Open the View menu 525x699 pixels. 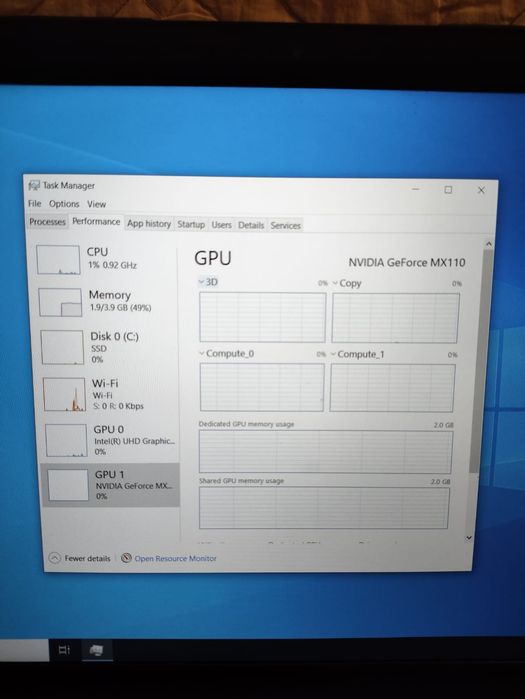(x=96, y=204)
